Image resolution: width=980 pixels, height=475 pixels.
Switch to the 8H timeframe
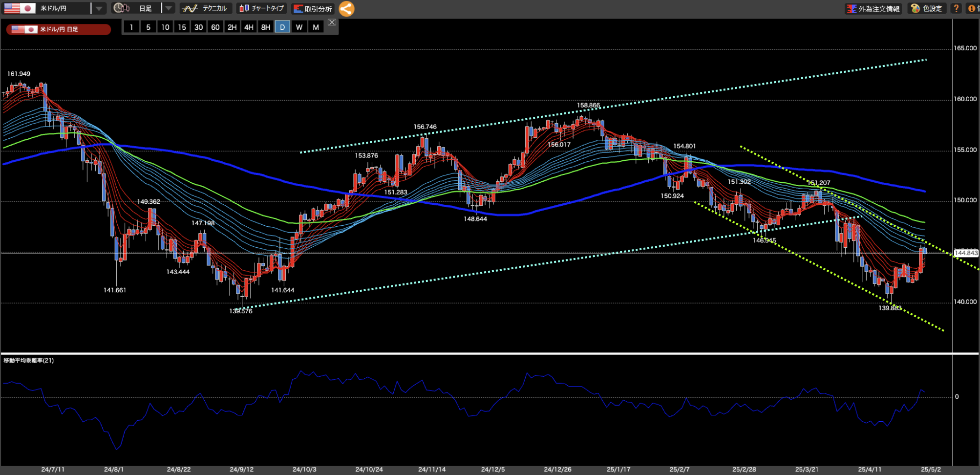[x=265, y=27]
